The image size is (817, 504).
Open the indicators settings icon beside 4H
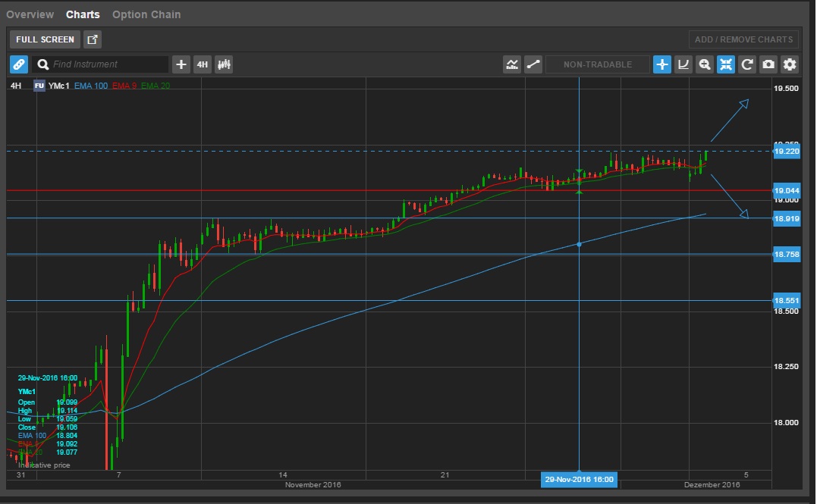tap(224, 64)
